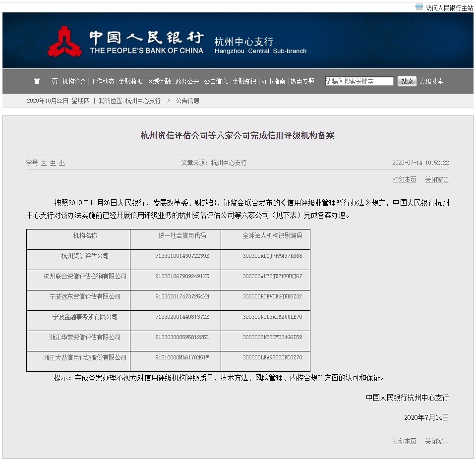Click the credit code for 宁波金融事务所有限公司
476x461 pixels.
(x=182, y=317)
